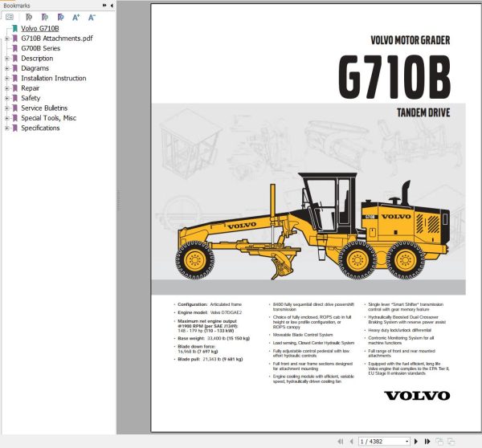This screenshot has width=482, height=448.
Task: Select the G710B Attachments.pdf bookmark
Action: click(x=57, y=39)
